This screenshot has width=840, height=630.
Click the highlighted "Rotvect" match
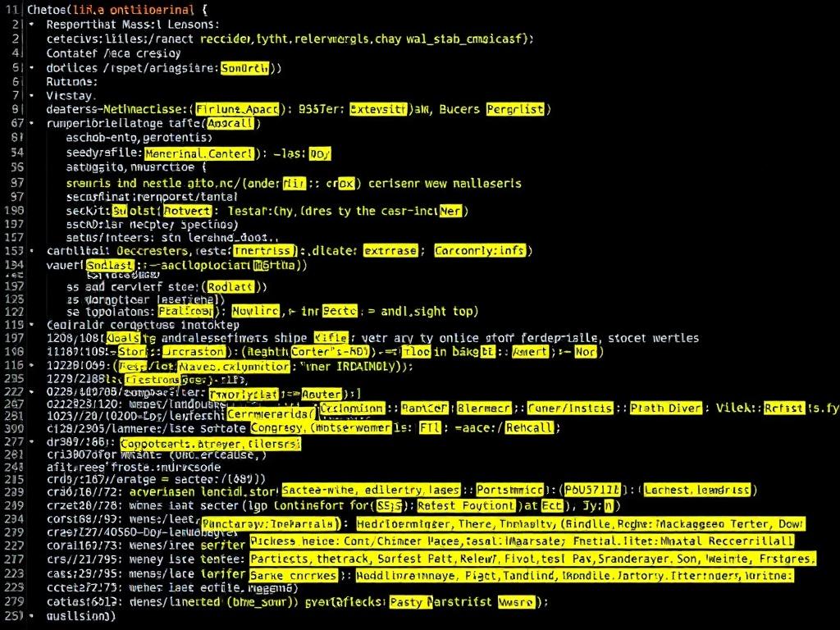[188, 211]
